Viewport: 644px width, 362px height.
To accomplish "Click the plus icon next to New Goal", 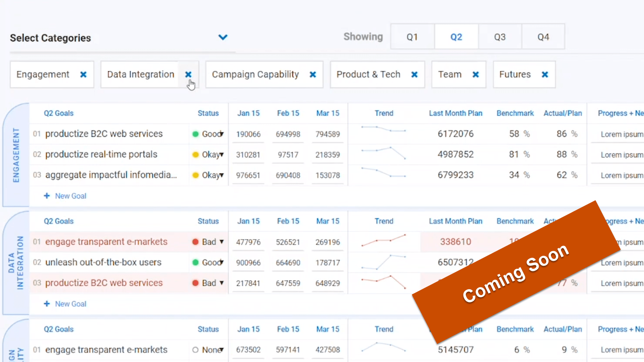I will [47, 196].
